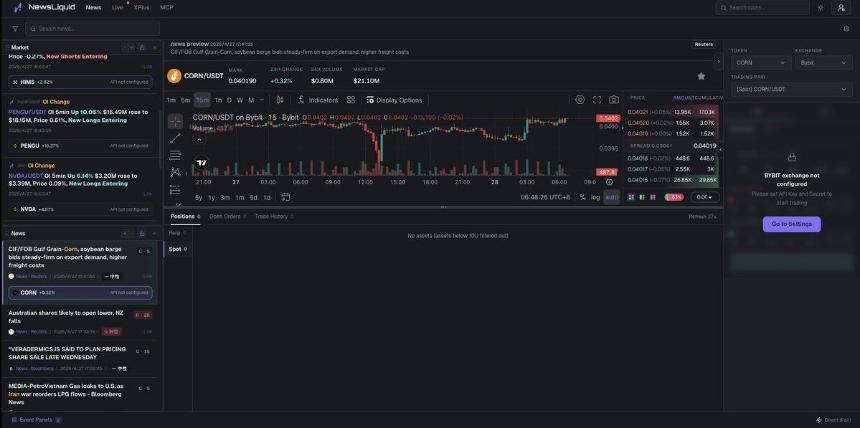Open the go-to-date calendar icon
This screenshot has width=860, height=428.
point(286,198)
